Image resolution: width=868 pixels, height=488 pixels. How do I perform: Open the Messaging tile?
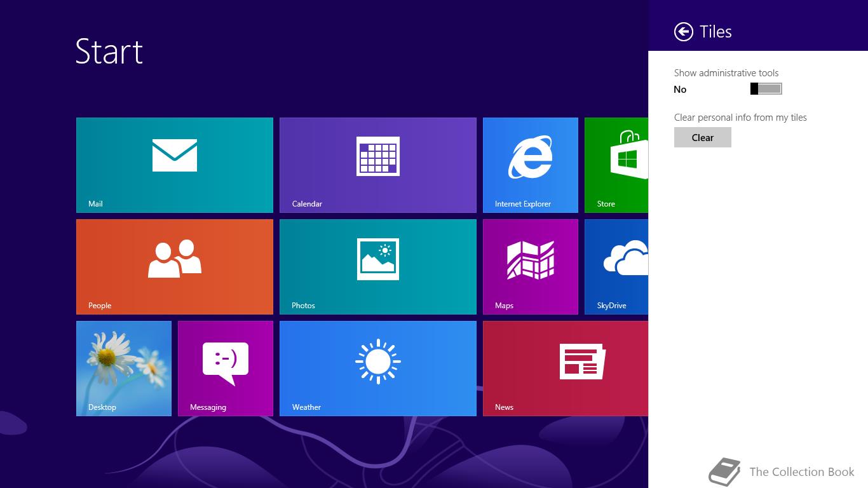(226, 369)
